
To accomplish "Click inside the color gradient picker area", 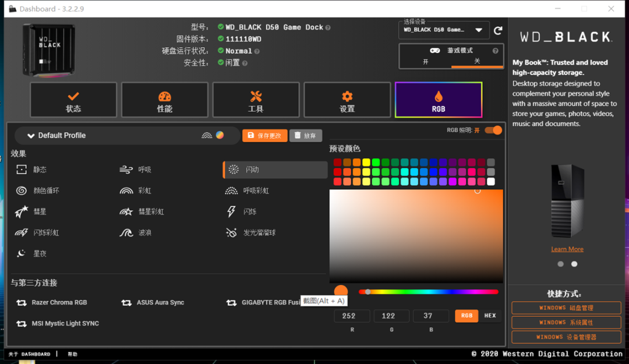I will [416, 236].
